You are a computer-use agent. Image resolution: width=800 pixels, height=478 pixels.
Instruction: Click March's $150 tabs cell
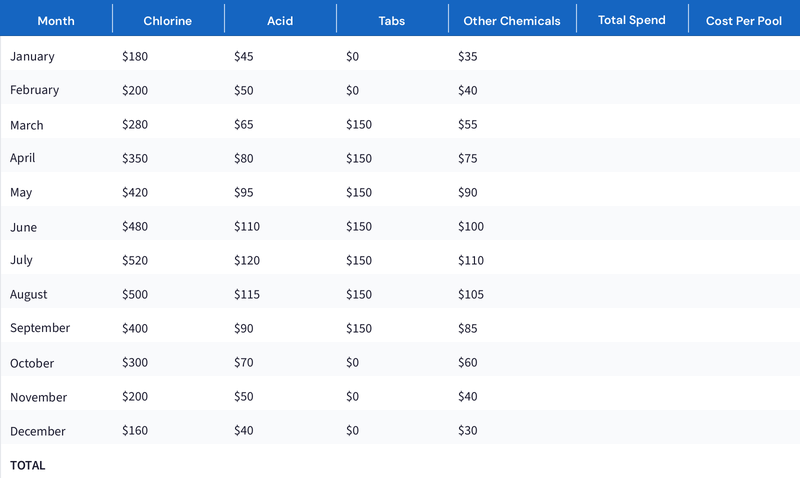pos(359,125)
